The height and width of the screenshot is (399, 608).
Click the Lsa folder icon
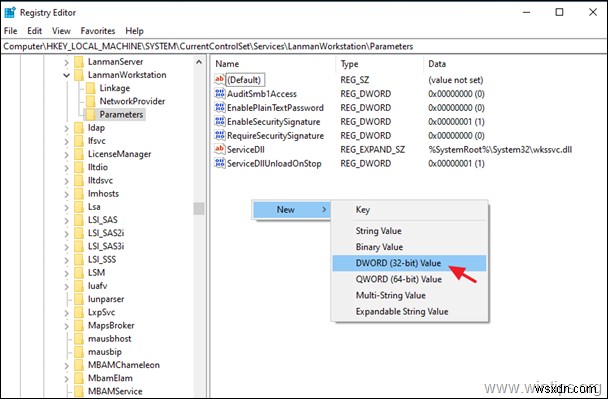[x=79, y=207]
